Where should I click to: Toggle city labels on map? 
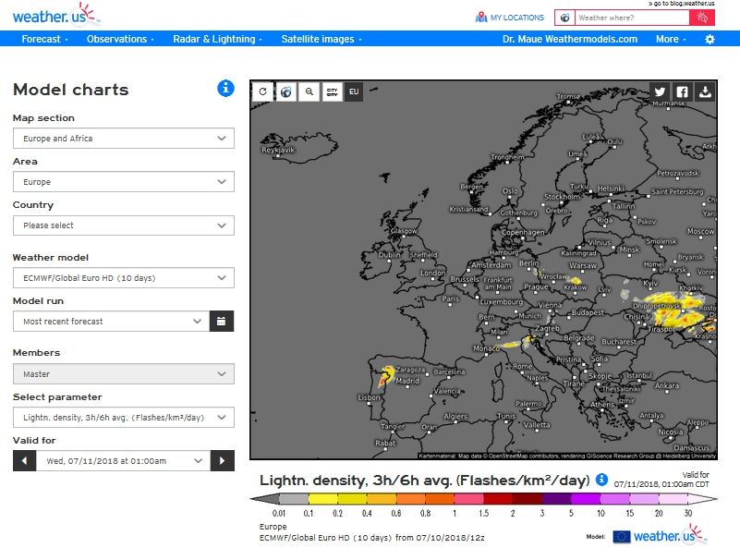point(333,91)
